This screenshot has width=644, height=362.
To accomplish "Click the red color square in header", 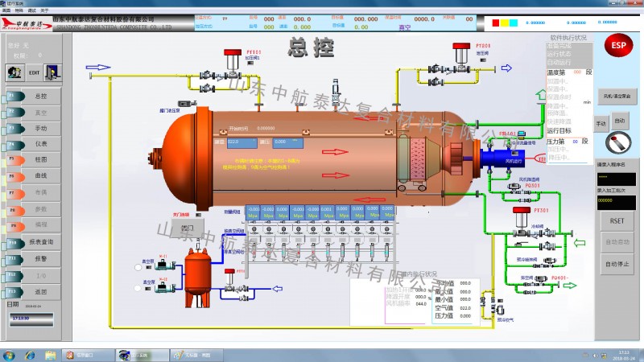I will tap(496, 23).
